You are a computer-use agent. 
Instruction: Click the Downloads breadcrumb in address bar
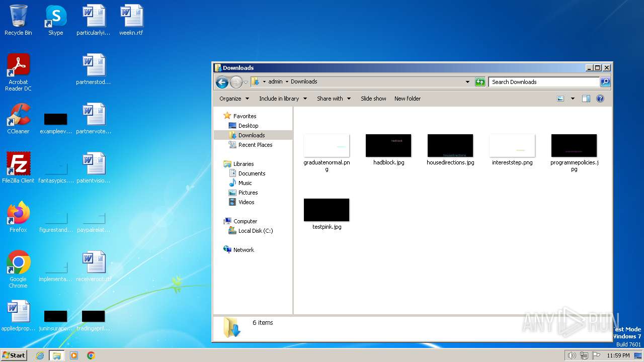(x=304, y=81)
